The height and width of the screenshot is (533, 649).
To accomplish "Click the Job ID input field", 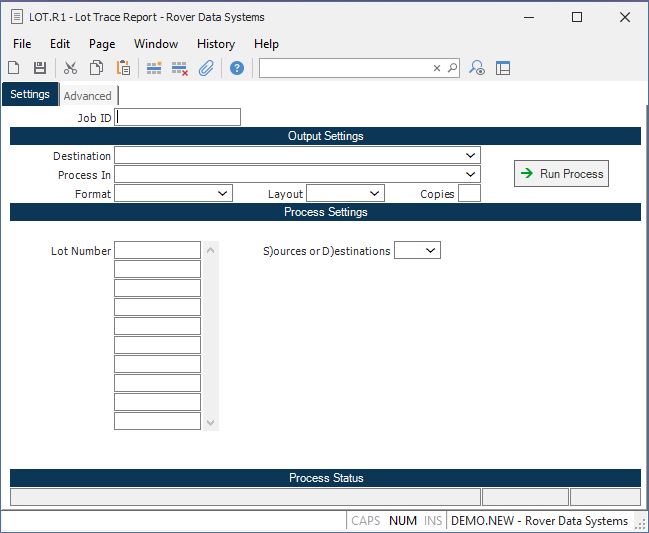I will point(178,117).
